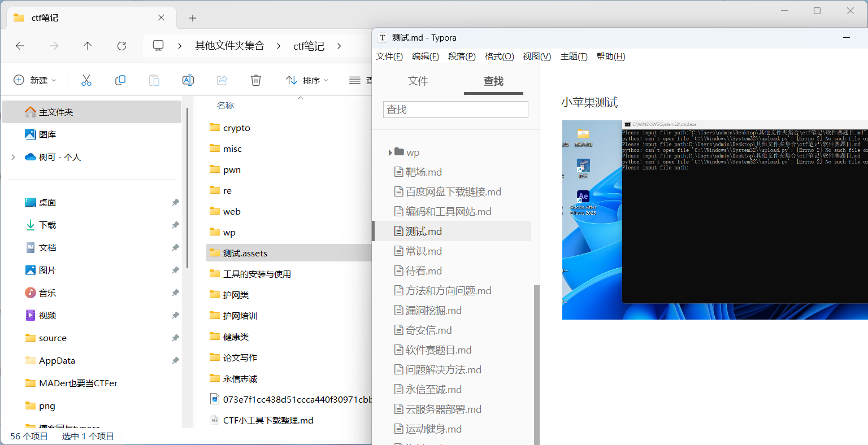Screen dimensions: 868x445
Task: Delete the selected item with trash icon
Action: [256, 80]
